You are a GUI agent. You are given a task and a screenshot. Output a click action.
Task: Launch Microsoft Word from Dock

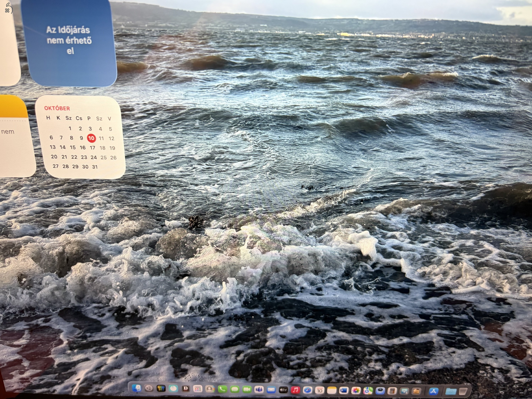point(343,391)
